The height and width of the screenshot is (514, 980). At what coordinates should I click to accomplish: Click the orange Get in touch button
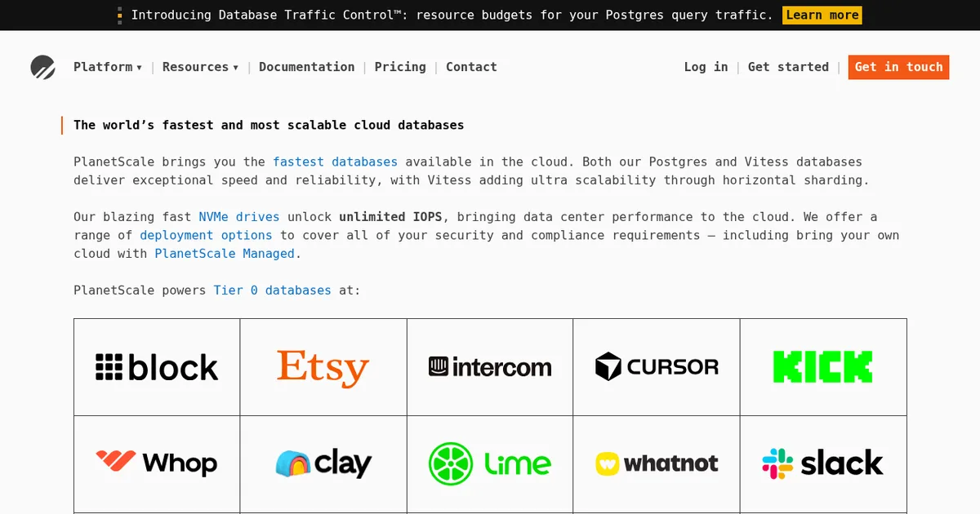tap(898, 67)
